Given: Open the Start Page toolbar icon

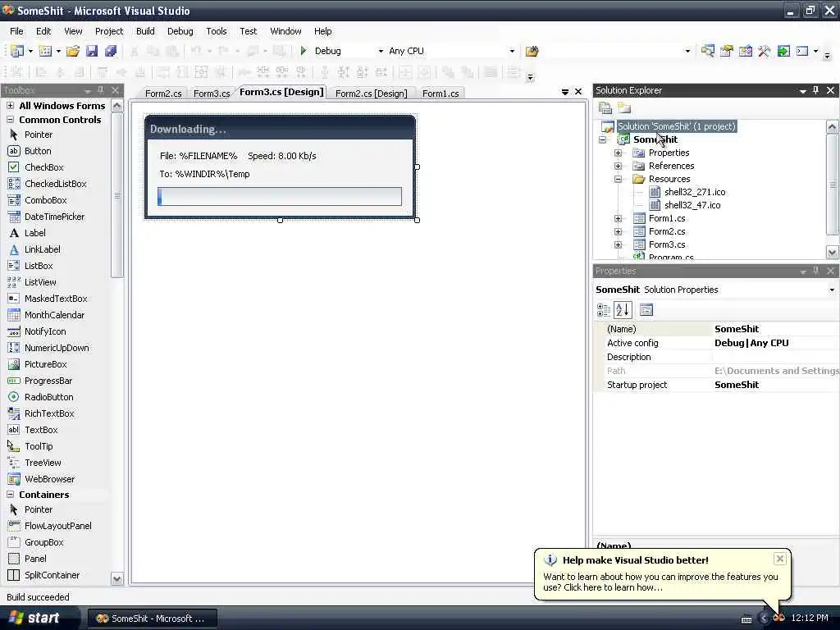Looking at the screenshot, I should click(x=783, y=51).
